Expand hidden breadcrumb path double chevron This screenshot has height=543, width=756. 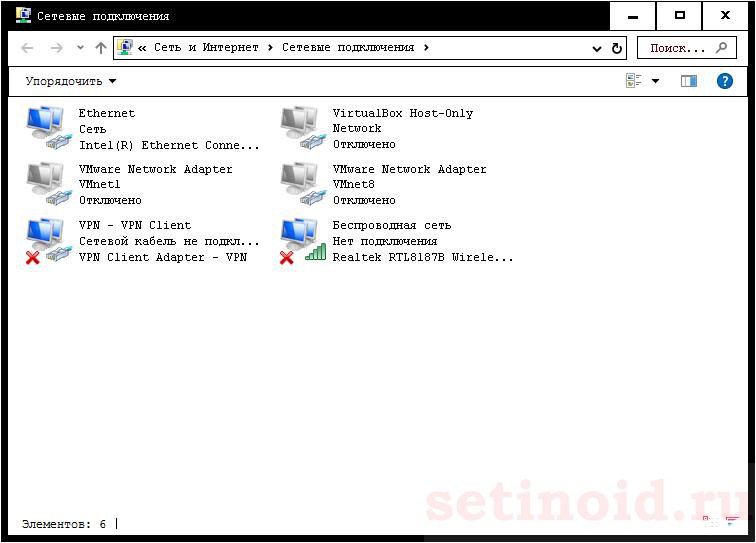tap(142, 48)
